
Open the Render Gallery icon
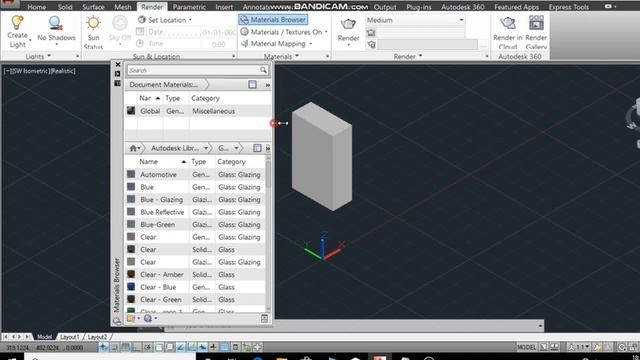click(536, 23)
